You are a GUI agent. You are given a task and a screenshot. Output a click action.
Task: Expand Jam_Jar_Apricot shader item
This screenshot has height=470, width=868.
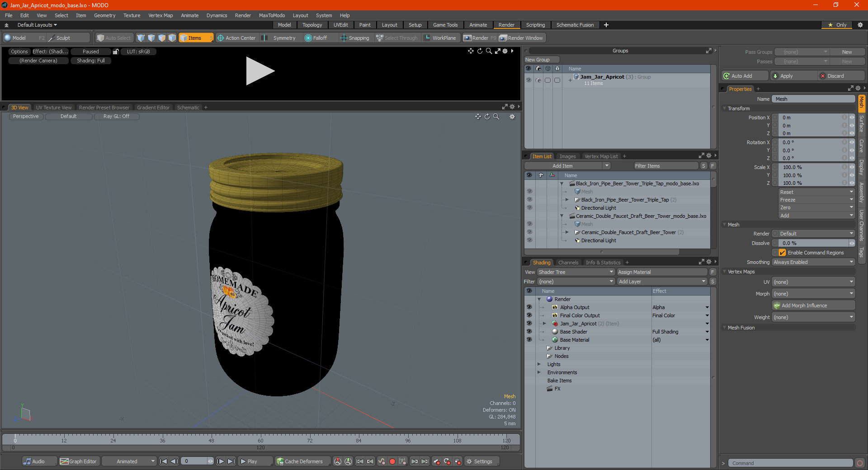point(544,324)
